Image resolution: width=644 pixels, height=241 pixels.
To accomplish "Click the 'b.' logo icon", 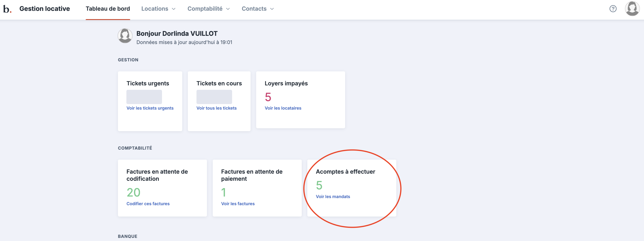I will tap(7, 9).
